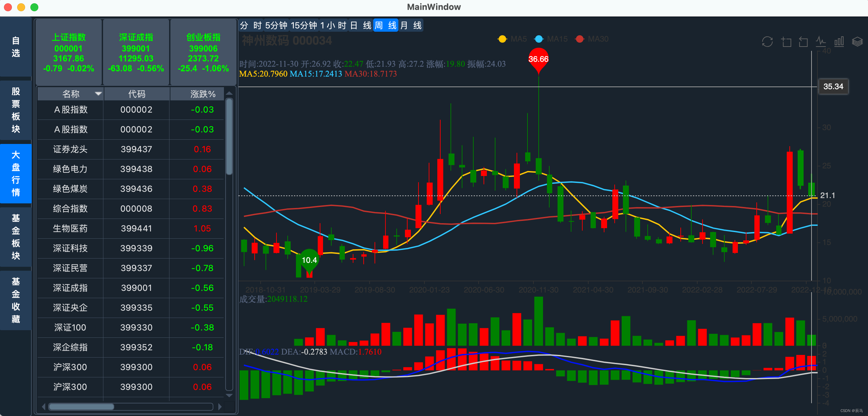This screenshot has height=416, width=868.
Task: Toggle MA5 legend series
Action: 512,39
